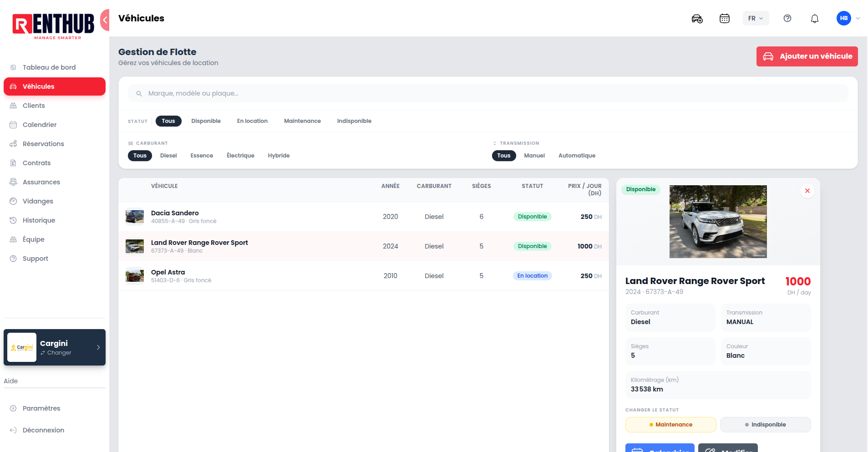Select Tous fuel filter
Viewport: 868px width, 452px height.
(x=140, y=156)
